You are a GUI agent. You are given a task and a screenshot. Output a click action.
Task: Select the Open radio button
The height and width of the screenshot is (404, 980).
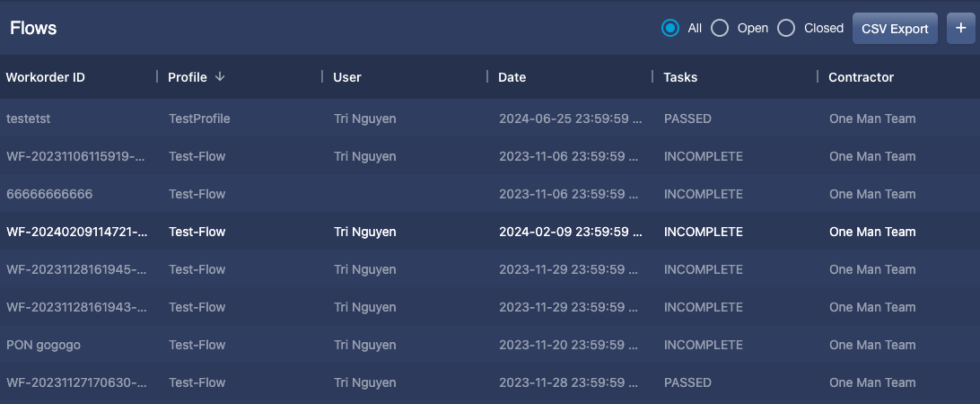coord(720,28)
